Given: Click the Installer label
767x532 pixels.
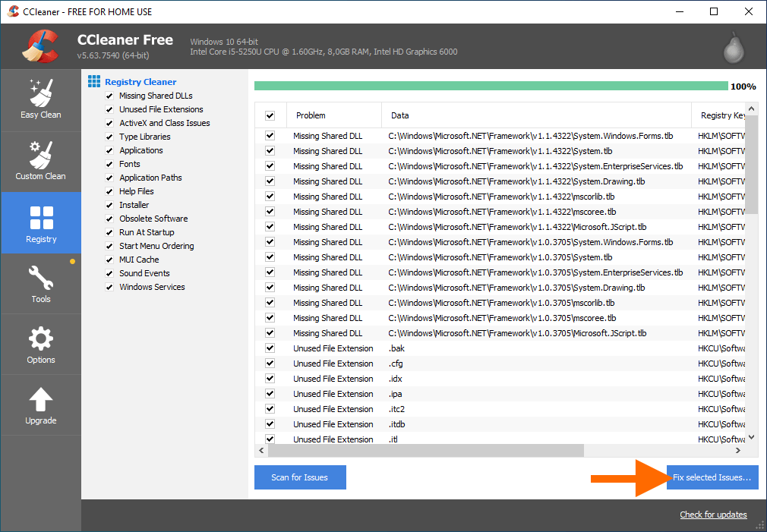Looking at the screenshot, I should (x=134, y=205).
